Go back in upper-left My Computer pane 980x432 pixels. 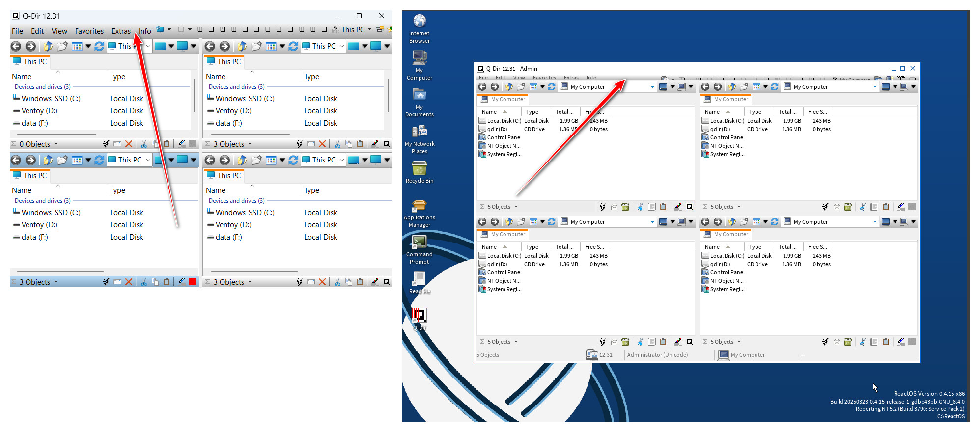point(482,87)
